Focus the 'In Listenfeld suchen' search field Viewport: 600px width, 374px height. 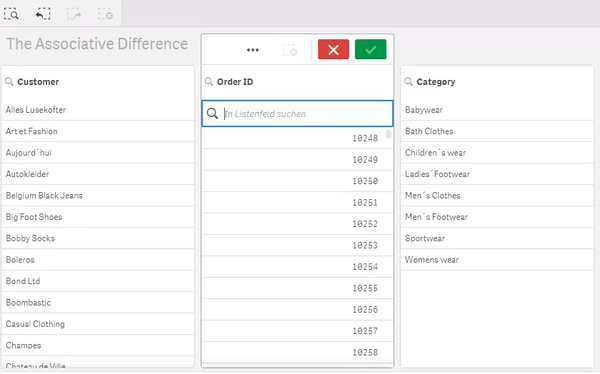click(x=297, y=113)
